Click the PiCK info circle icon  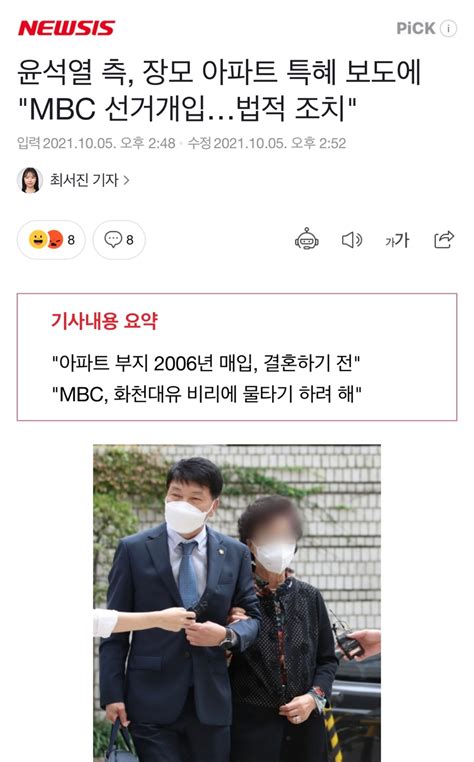[x=448, y=28]
